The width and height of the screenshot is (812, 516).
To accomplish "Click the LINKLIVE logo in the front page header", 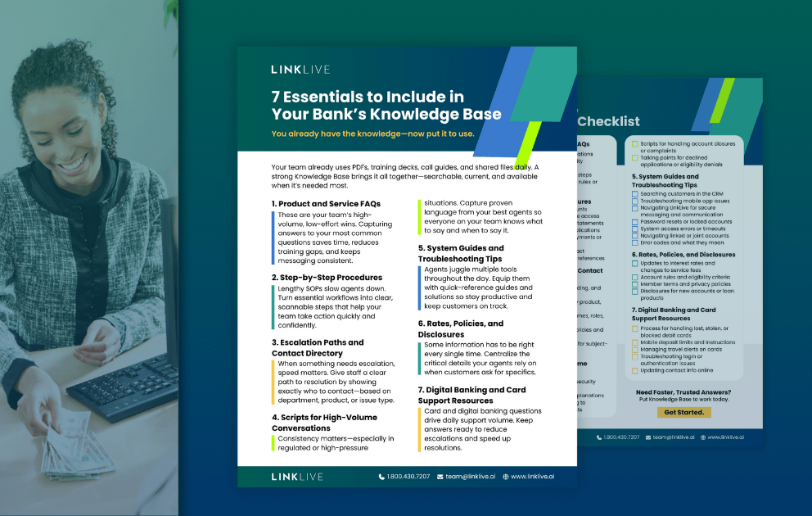I will (300, 70).
